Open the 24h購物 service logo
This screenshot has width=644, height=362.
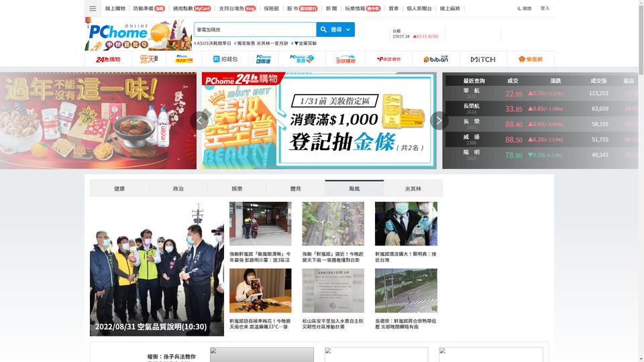(x=108, y=60)
